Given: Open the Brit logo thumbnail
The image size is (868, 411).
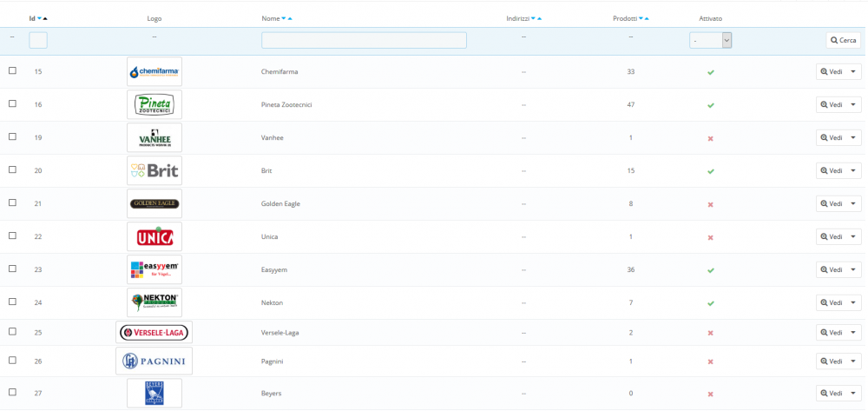Looking at the screenshot, I should (x=154, y=170).
